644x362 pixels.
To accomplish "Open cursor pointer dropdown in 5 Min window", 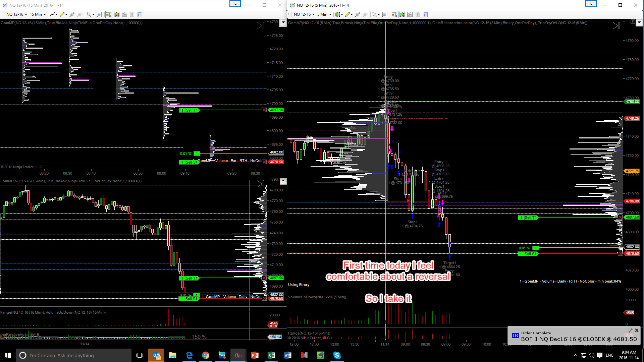I will [376, 14].
